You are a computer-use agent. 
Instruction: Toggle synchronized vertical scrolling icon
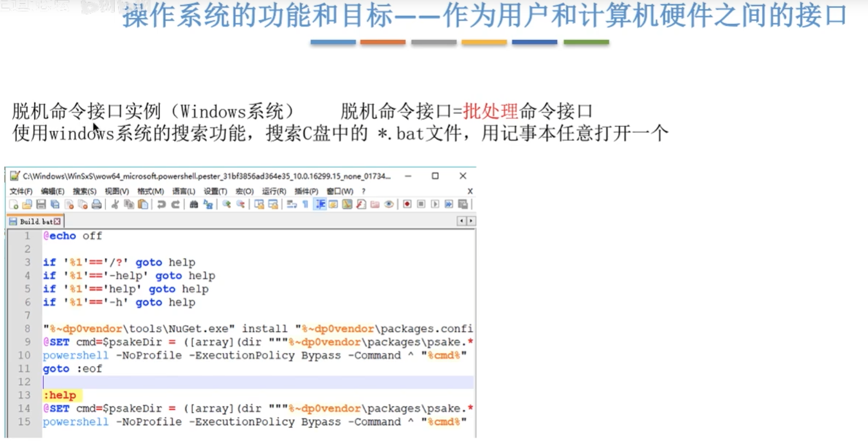[x=259, y=205]
